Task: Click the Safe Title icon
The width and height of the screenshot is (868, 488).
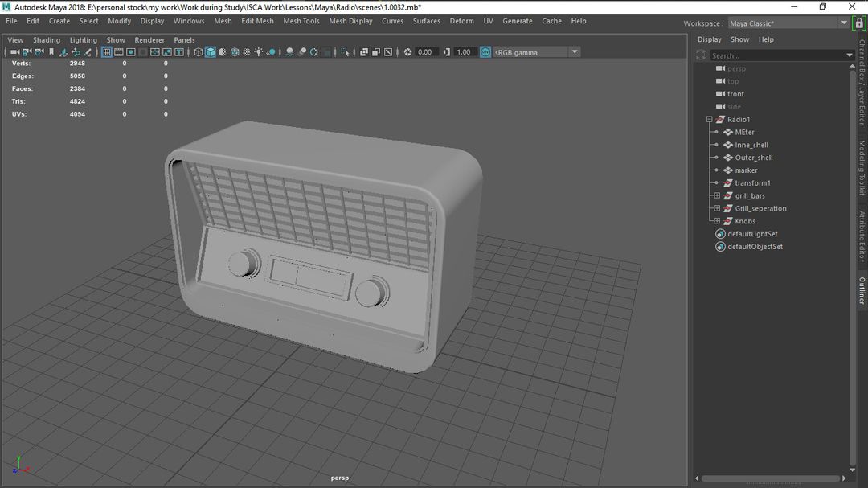Action: (x=179, y=52)
